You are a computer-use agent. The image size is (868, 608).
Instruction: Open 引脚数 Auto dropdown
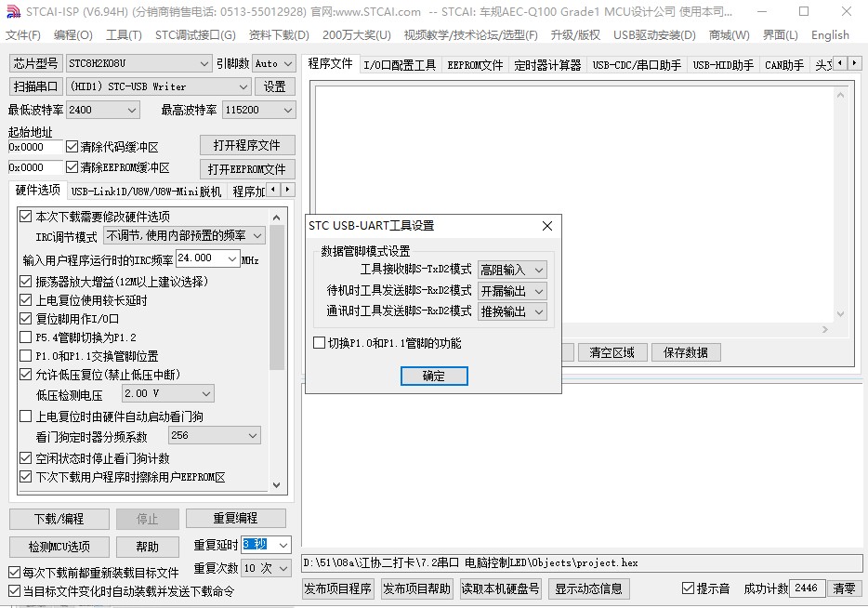[273, 63]
